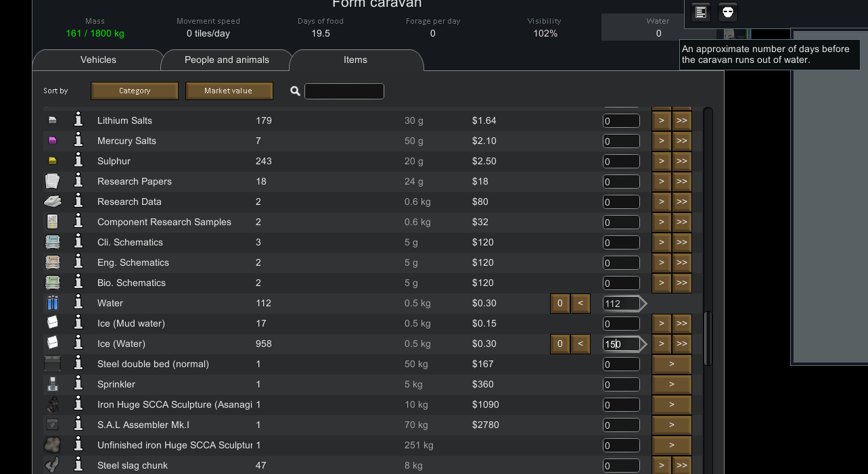Open info for Ice (Water)
This screenshot has width=868, height=474.
pyautogui.click(x=78, y=343)
